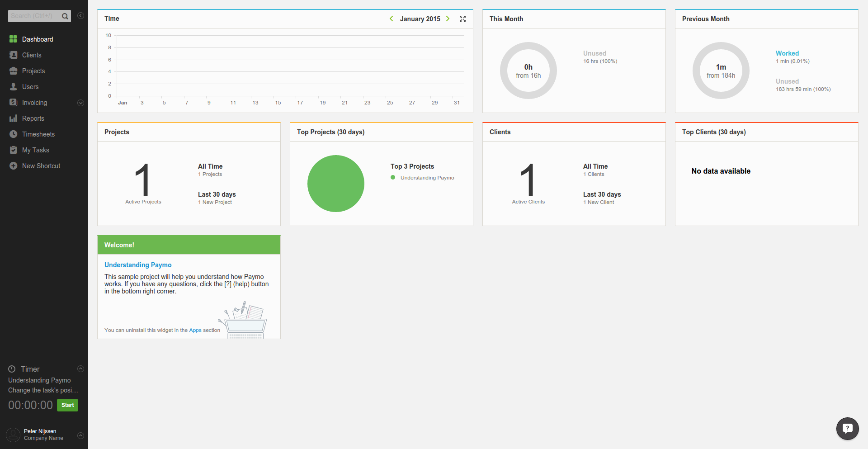Go to next month in Time widget

click(448, 19)
